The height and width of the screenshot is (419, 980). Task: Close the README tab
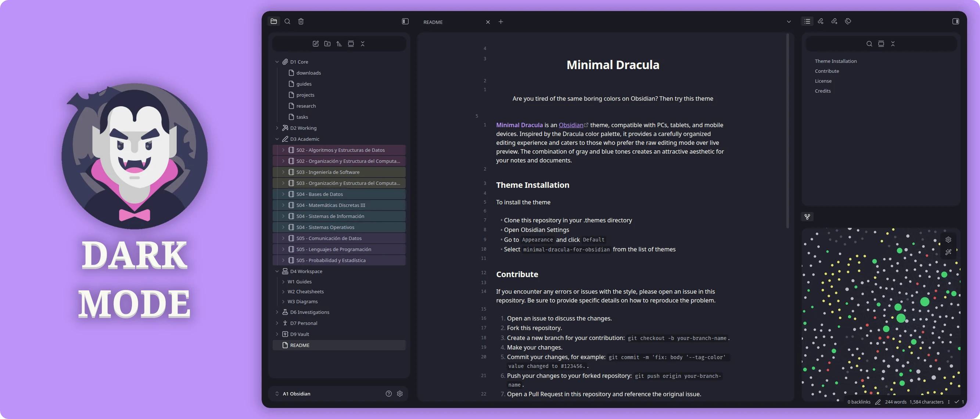488,22
